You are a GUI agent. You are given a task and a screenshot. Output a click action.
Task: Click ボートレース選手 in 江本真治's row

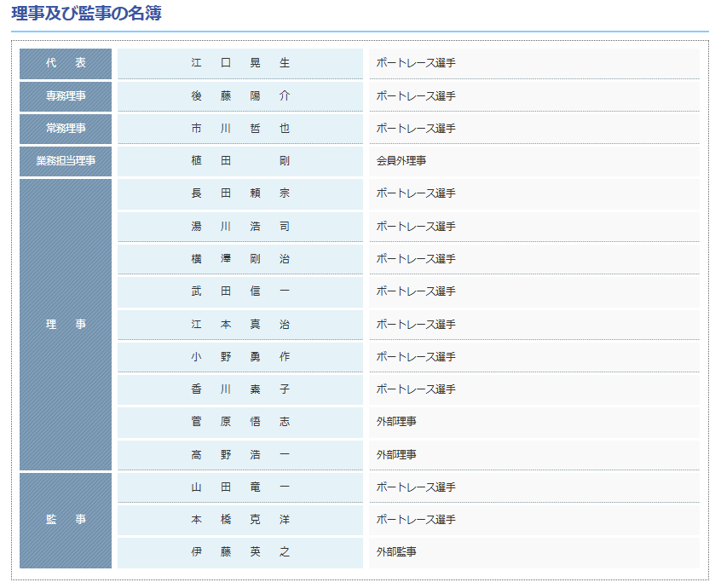pyautogui.click(x=416, y=325)
